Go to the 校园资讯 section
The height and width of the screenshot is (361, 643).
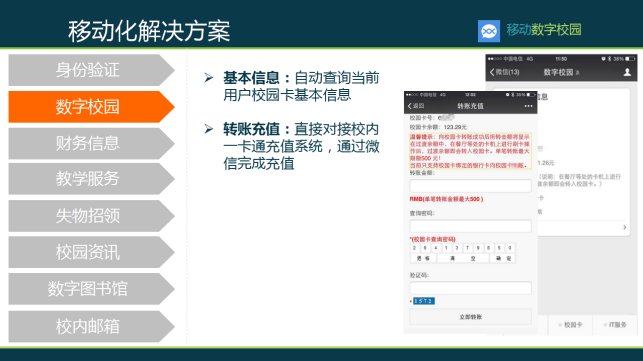(91, 252)
